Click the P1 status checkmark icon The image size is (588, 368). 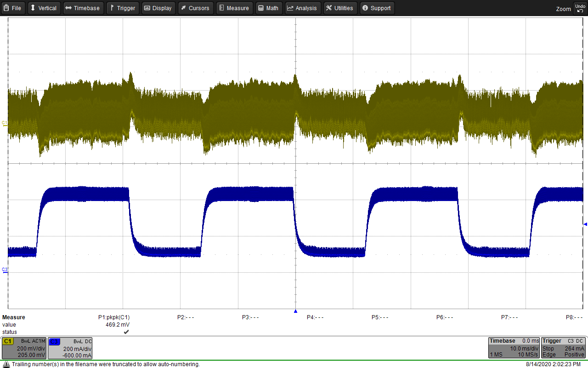(x=126, y=332)
